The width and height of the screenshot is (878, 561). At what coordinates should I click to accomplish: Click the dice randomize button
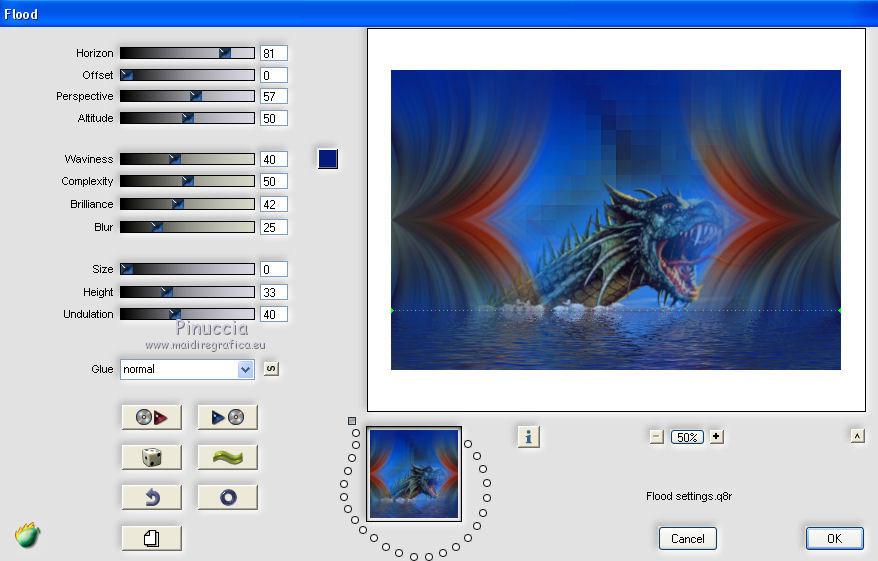[151, 457]
